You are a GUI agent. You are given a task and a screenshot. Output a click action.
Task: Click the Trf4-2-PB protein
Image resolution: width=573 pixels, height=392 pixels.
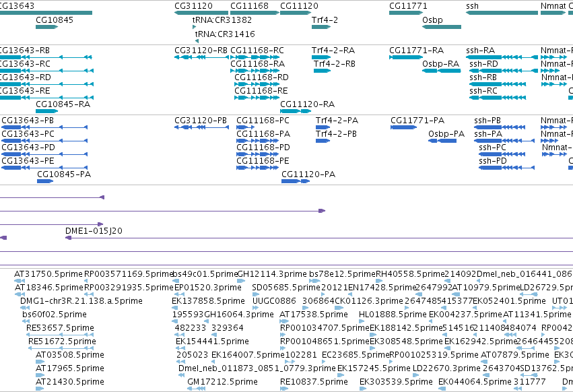click(x=323, y=141)
